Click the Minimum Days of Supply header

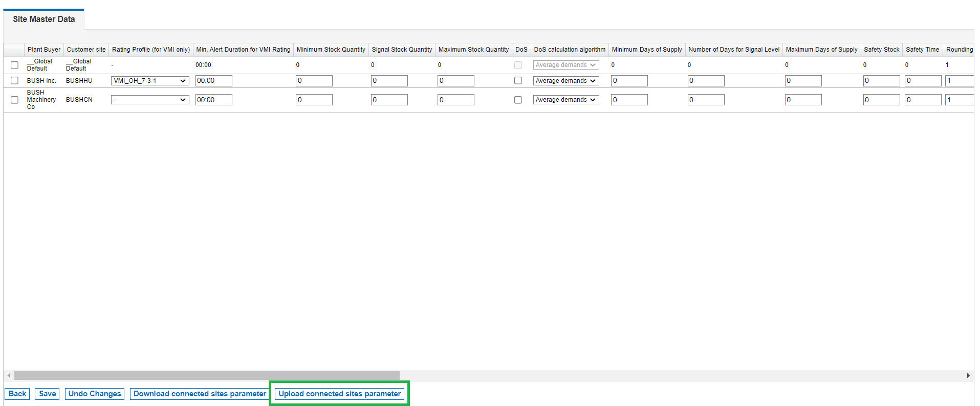[647, 50]
